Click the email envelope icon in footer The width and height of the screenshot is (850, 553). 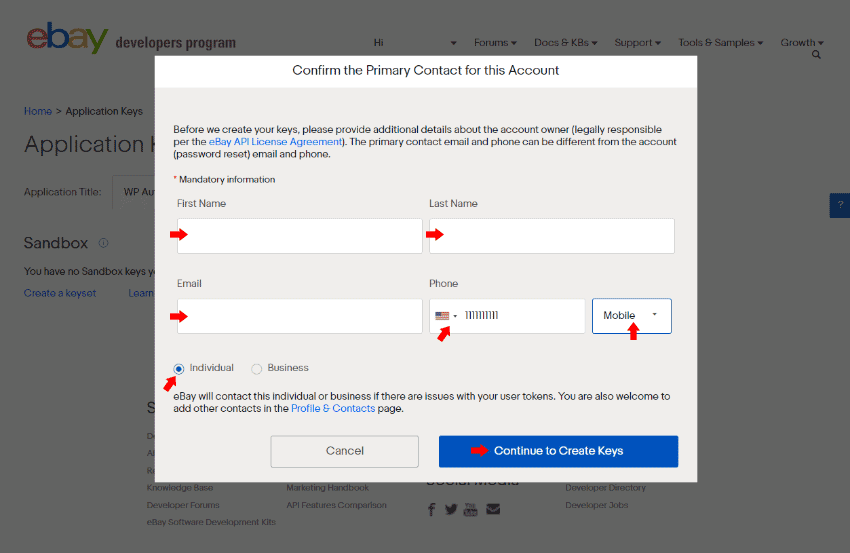click(493, 509)
